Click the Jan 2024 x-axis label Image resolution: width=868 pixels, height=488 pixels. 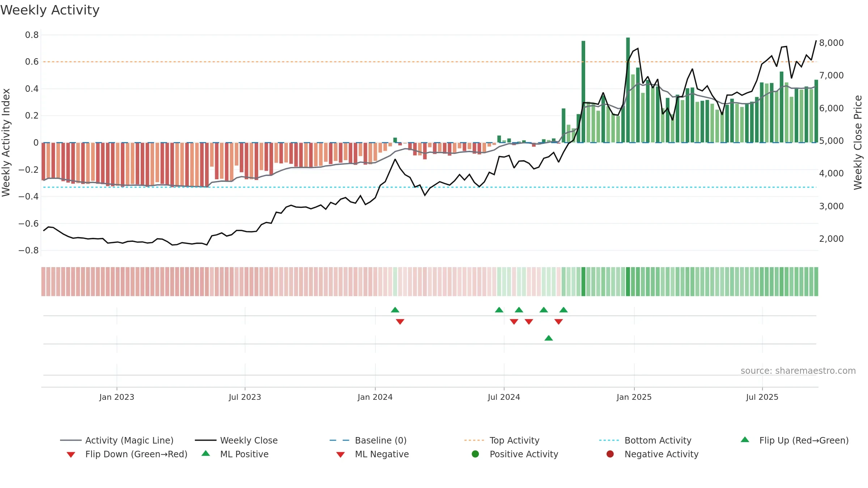pyautogui.click(x=375, y=397)
